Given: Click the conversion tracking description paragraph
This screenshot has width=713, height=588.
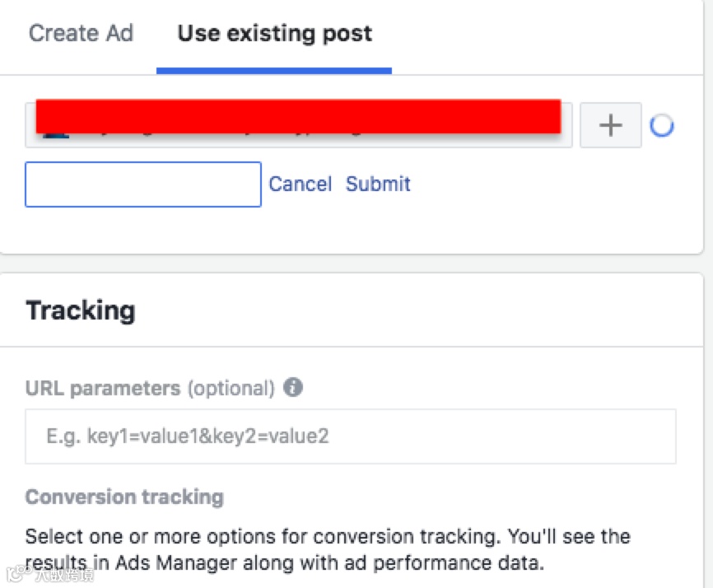Looking at the screenshot, I should [328, 538].
